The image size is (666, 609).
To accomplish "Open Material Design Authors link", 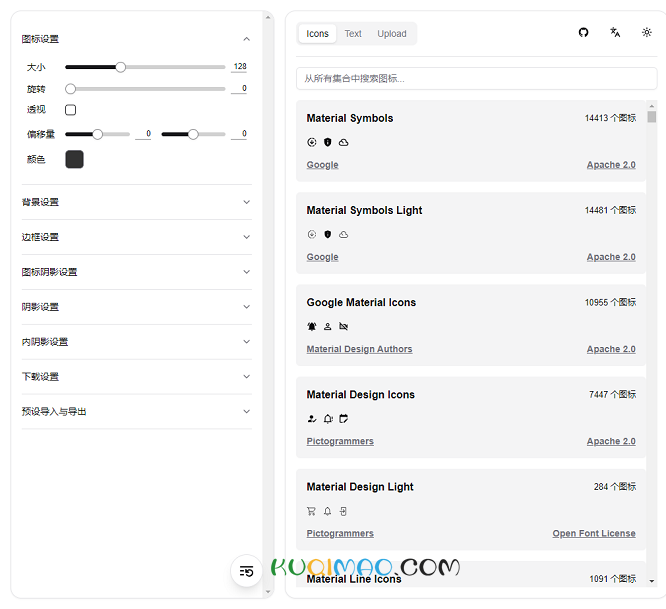I will [x=359, y=349].
